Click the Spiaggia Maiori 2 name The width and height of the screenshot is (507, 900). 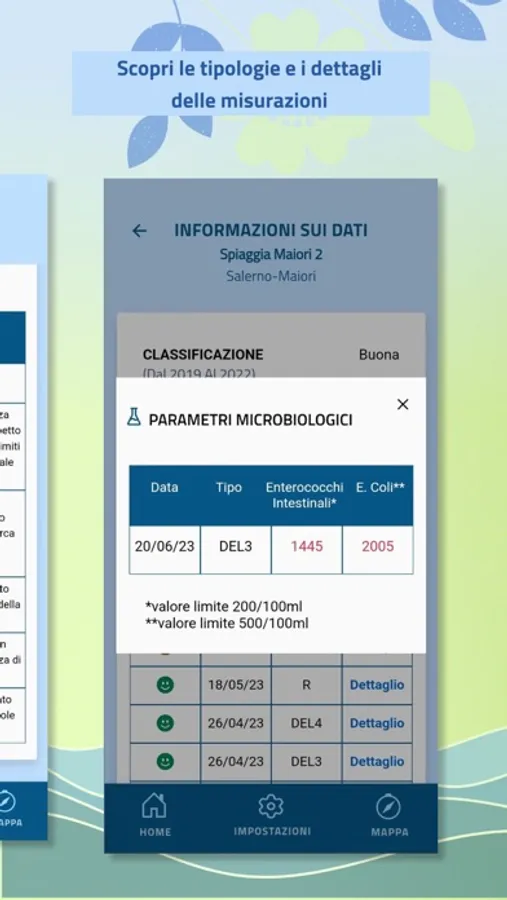271,254
